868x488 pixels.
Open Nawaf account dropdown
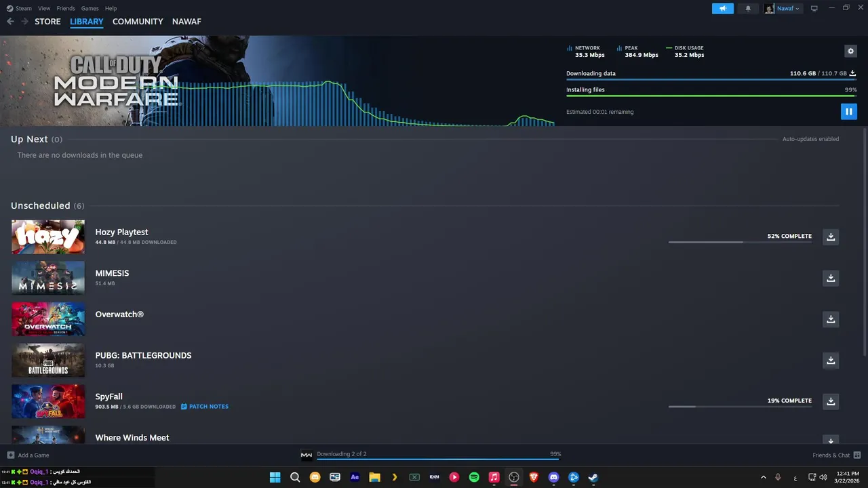(782, 8)
